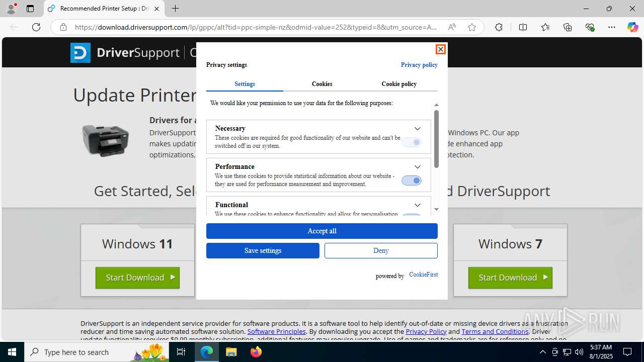The width and height of the screenshot is (644, 362).
Task: Click the DriverSupport logo icon
Action: [80, 53]
